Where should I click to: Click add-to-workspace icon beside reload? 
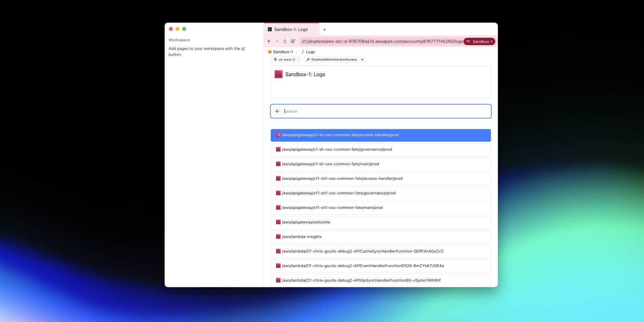coord(293,41)
